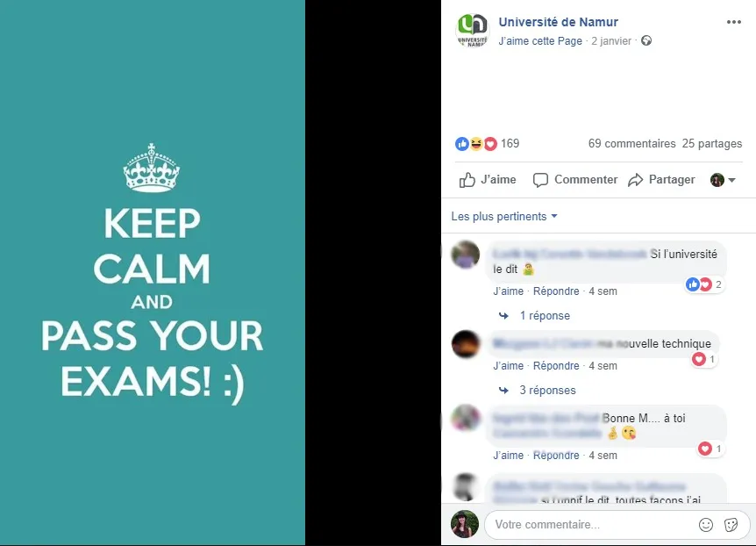The width and height of the screenshot is (756, 546).
Task: Open the Les plus pertinents sort dropdown
Action: pyautogui.click(x=503, y=216)
